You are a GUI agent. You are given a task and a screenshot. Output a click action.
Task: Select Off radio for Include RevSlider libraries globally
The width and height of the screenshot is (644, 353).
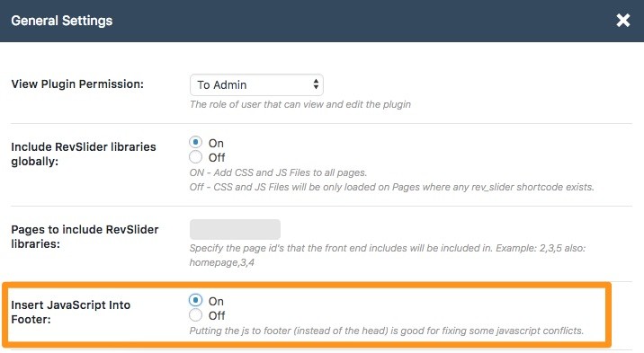pyautogui.click(x=195, y=156)
